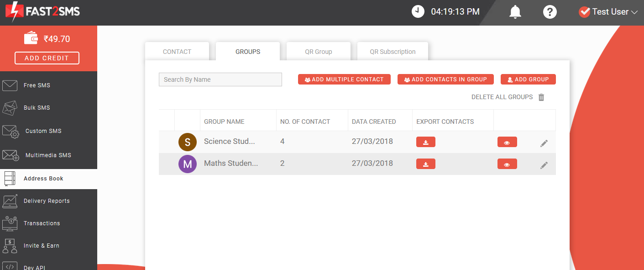Click the Fast2SMS logo
Viewport: 644px width, 270px height.
(42, 11)
